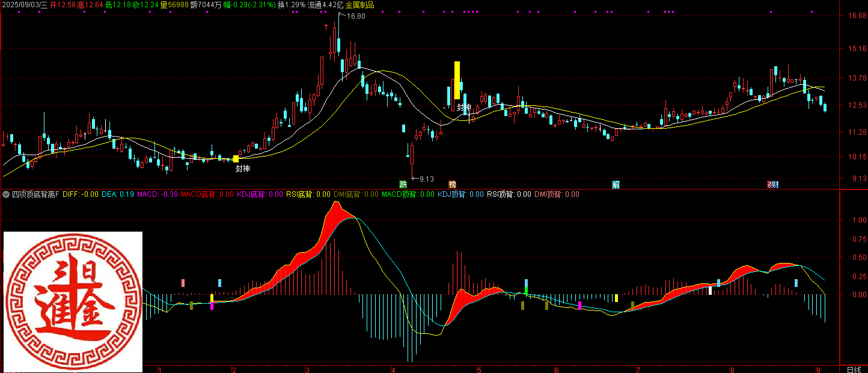Open the 解 event marker

(616, 184)
